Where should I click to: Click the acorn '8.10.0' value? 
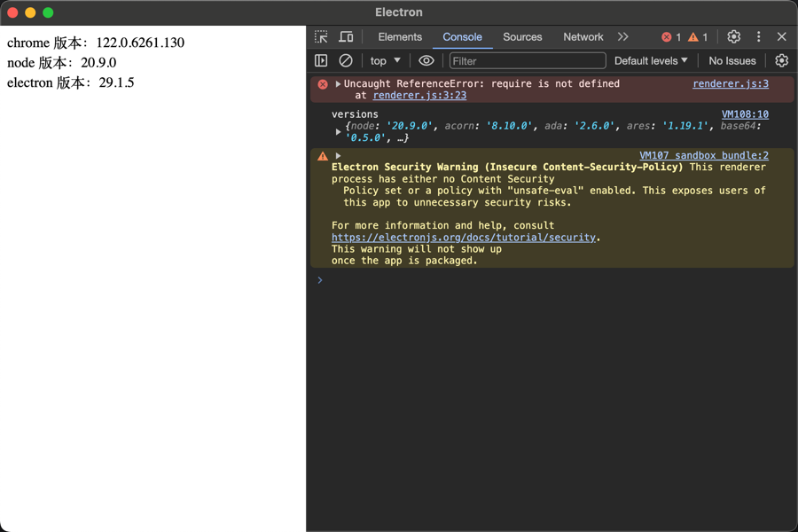(x=511, y=126)
